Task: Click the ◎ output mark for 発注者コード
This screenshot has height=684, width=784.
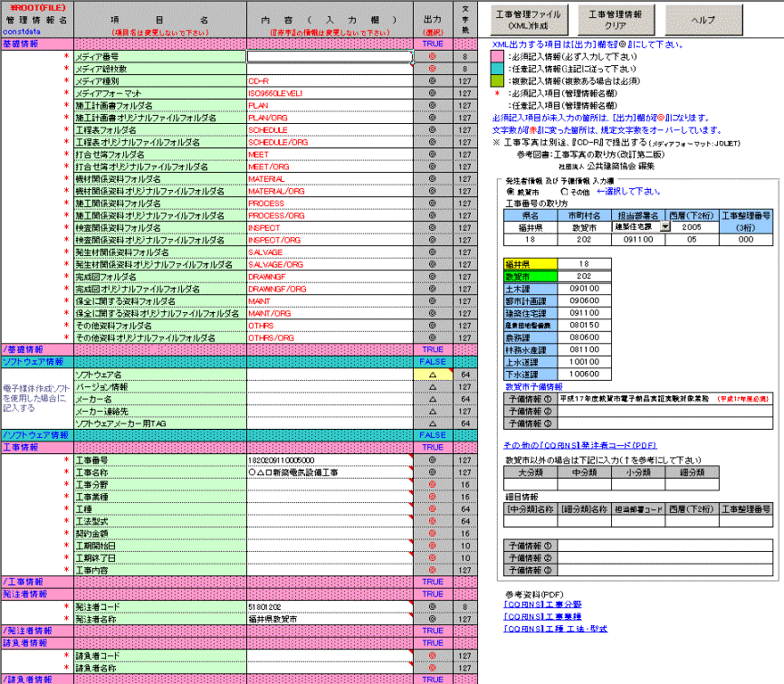Action: tap(433, 607)
